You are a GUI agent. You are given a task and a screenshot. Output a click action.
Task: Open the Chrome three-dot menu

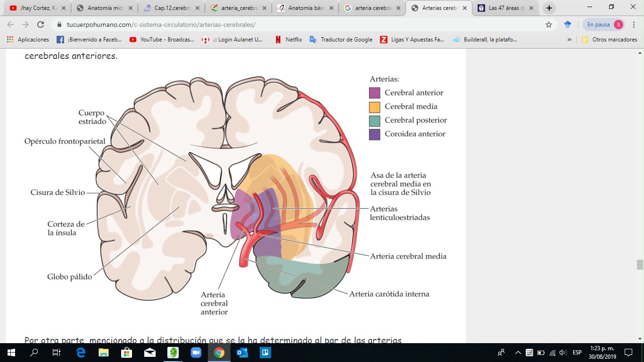click(x=634, y=25)
